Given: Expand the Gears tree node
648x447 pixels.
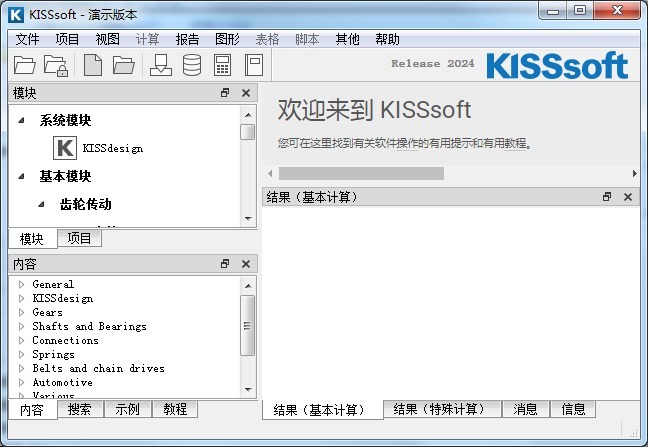Looking at the screenshot, I should pos(22,312).
